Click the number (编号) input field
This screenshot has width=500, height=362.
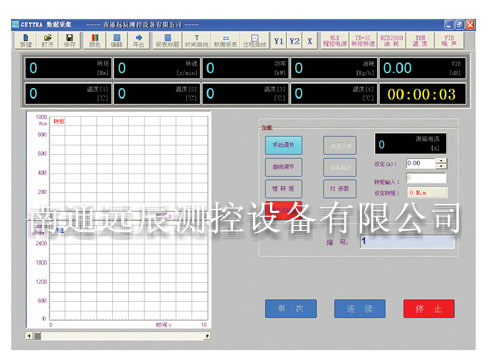[407, 242]
